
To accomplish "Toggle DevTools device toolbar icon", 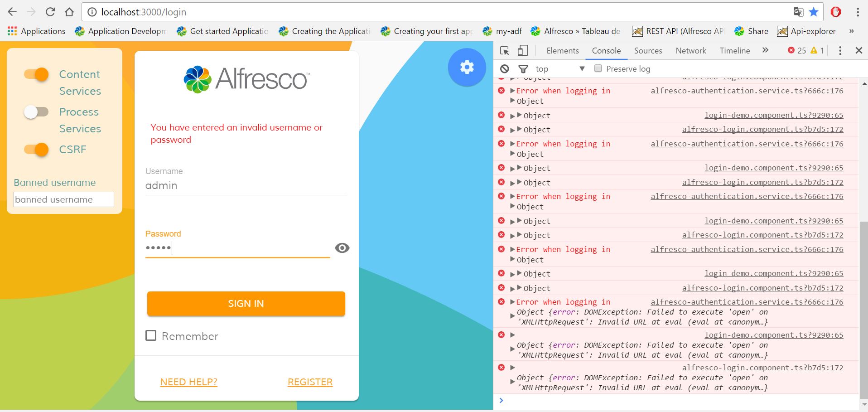I will coord(523,51).
